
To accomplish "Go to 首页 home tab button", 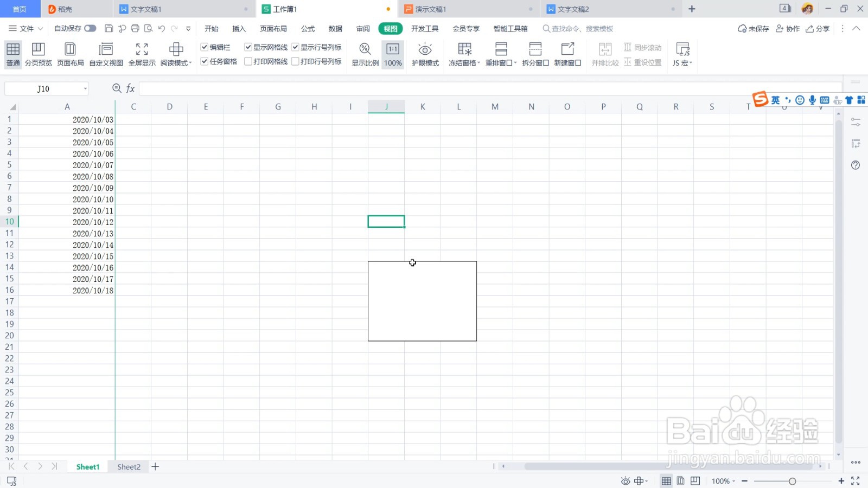I will [20, 9].
